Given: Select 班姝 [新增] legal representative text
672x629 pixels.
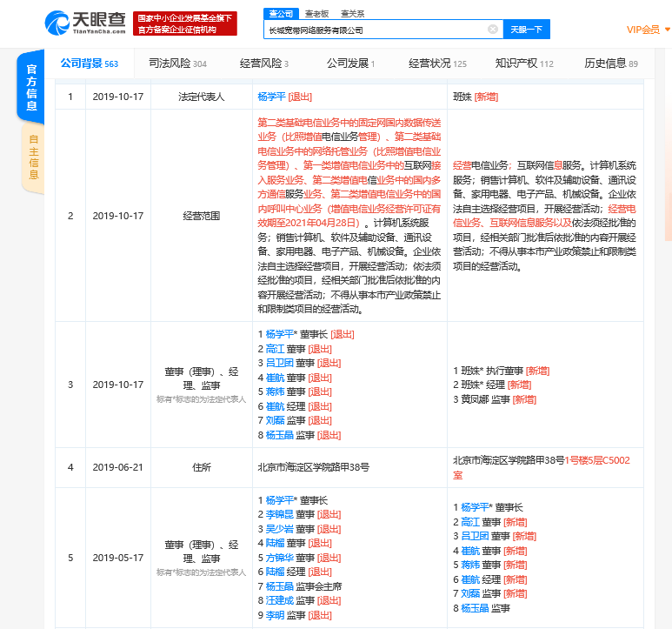Looking at the screenshot, I should point(476,97).
